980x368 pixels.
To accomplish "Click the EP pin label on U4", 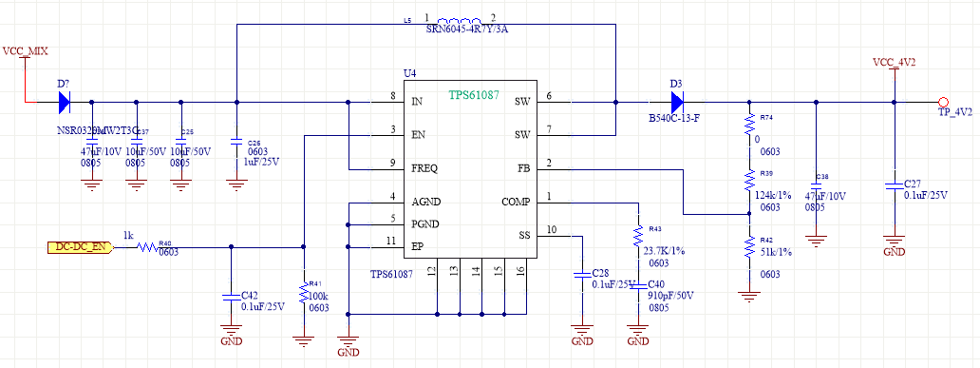I will click(x=418, y=245).
